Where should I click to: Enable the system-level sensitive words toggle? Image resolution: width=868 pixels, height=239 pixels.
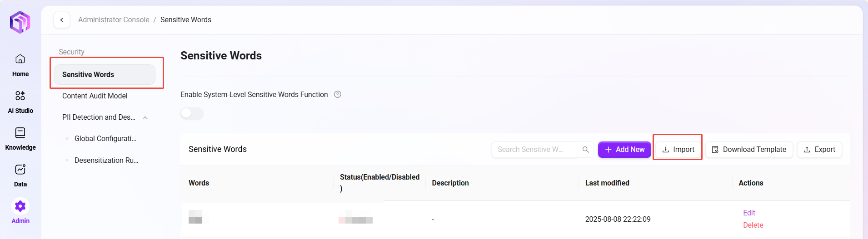click(192, 113)
